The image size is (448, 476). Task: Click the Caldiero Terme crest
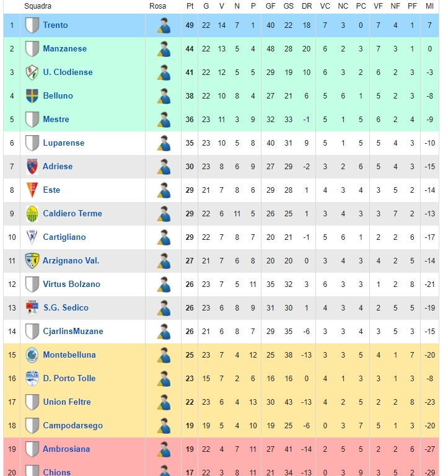click(x=32, y=214)
